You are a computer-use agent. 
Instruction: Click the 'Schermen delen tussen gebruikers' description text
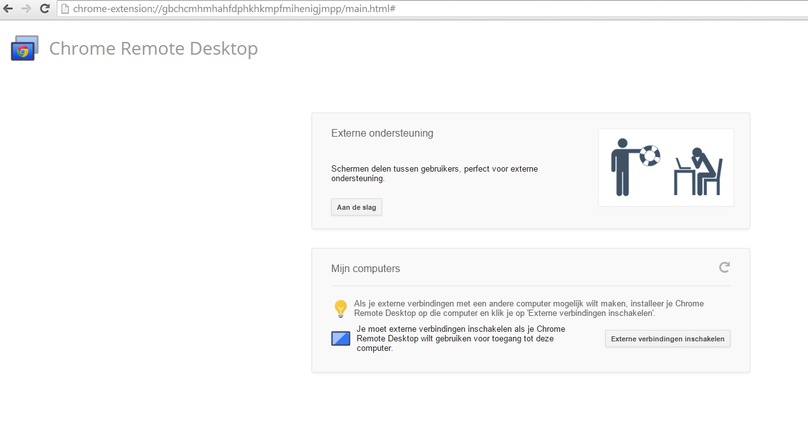pos(434,173)
